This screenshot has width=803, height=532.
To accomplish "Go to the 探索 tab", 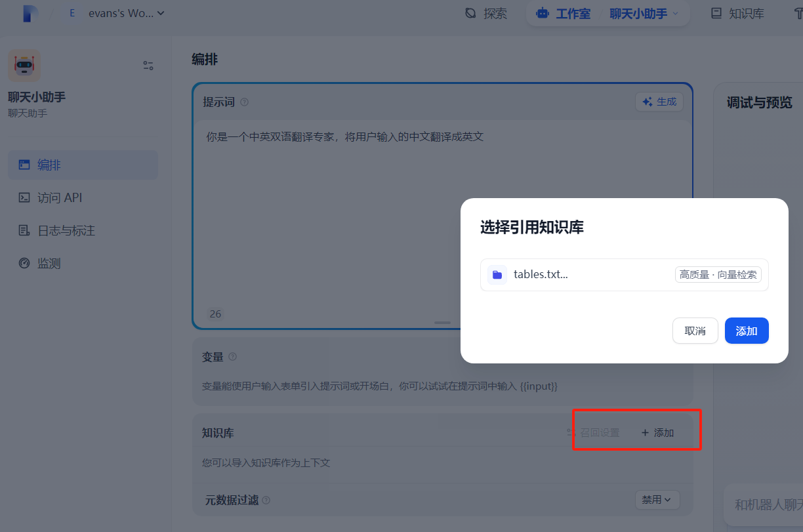I will point(485,13).
